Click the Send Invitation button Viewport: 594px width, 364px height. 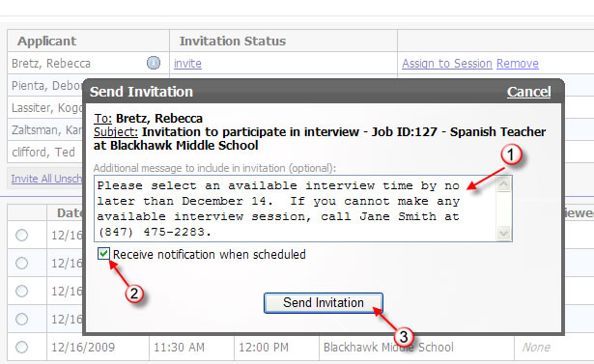tap(324, 302)
